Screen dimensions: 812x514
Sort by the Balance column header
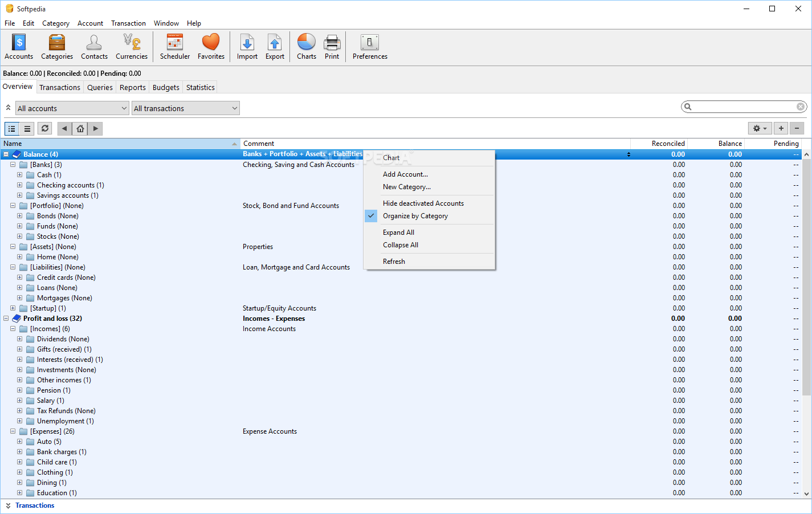(716, 144)
